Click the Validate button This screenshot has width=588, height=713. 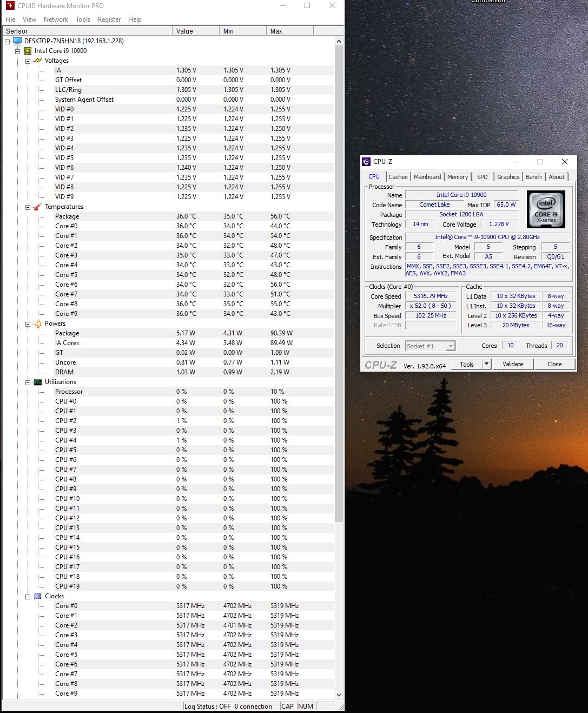coord(513,364)
